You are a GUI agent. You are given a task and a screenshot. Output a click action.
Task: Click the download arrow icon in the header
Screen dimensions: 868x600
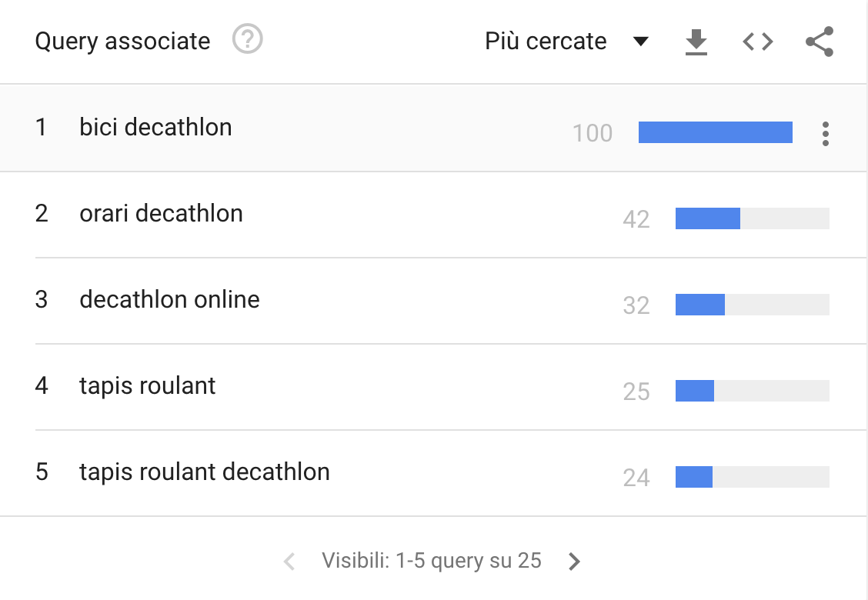695,42
